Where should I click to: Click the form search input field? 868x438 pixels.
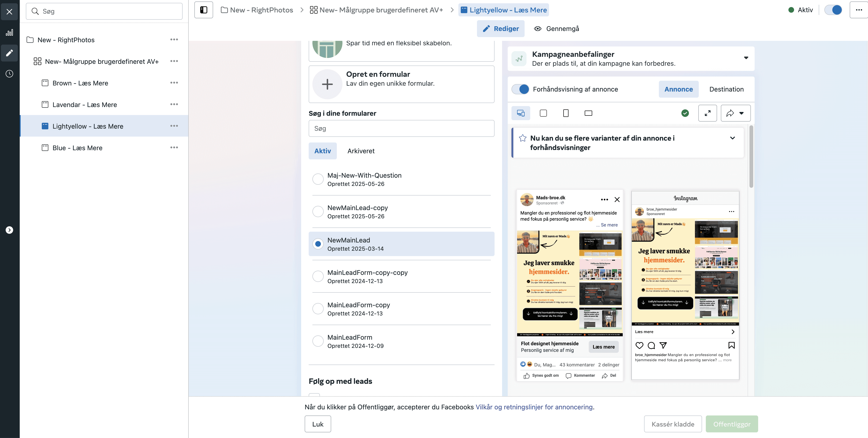401,128
